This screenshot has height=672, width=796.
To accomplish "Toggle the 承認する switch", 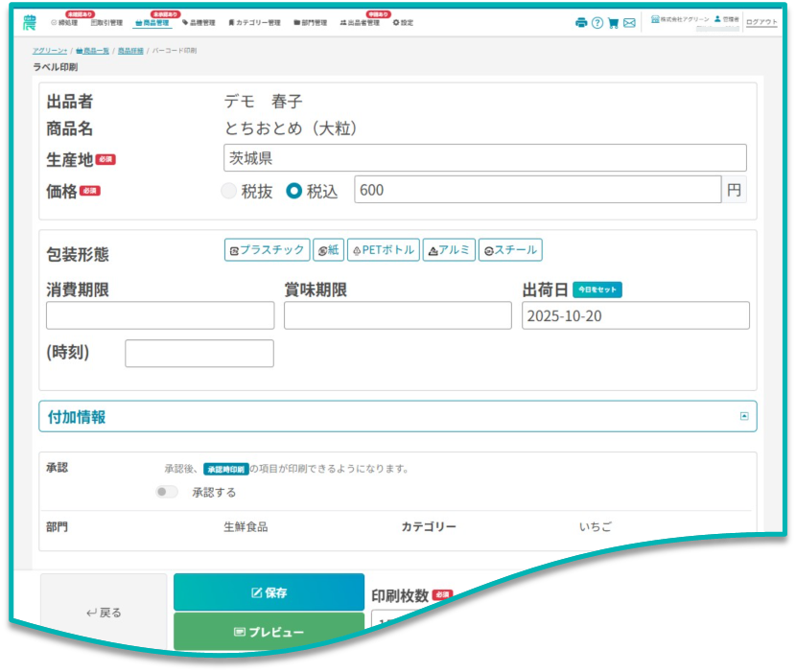I will (x=167, y=492).
